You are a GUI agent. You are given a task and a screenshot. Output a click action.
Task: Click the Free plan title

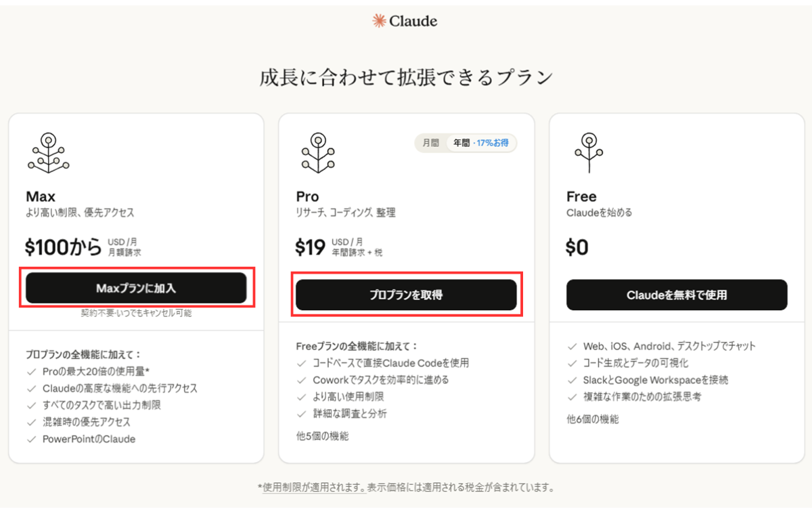point(581,196)
